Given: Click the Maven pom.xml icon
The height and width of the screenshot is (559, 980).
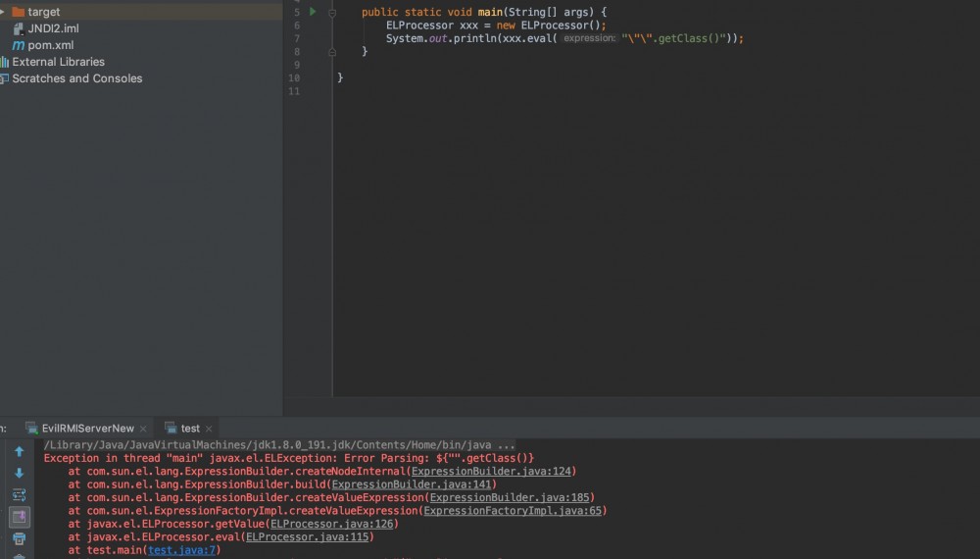Looking at the screenshot, I should point(18,45).
